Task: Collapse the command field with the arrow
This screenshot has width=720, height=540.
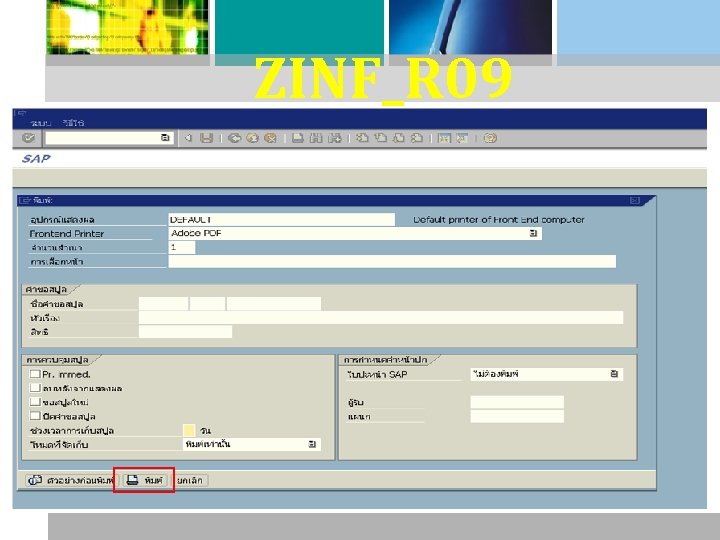Action: click(188, 138)
